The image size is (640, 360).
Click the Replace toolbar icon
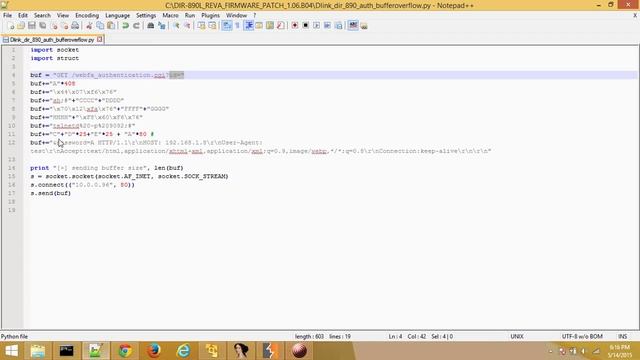point(162,26)
